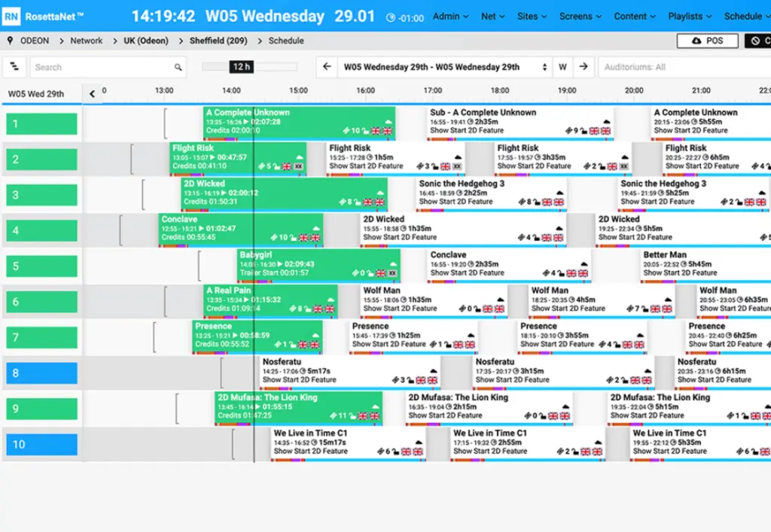Open the A Real Pain 13:35 show
The width and height of the screenshot is (771, 532).
tap(270, 300)
